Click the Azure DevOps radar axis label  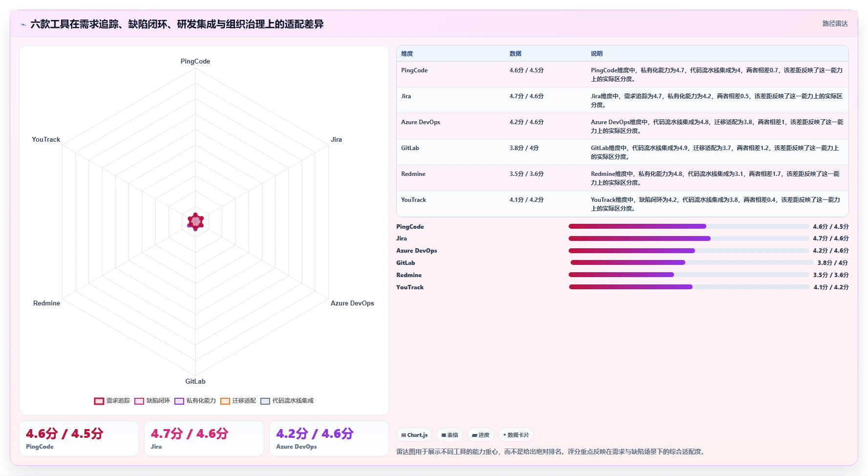(352, 303)
